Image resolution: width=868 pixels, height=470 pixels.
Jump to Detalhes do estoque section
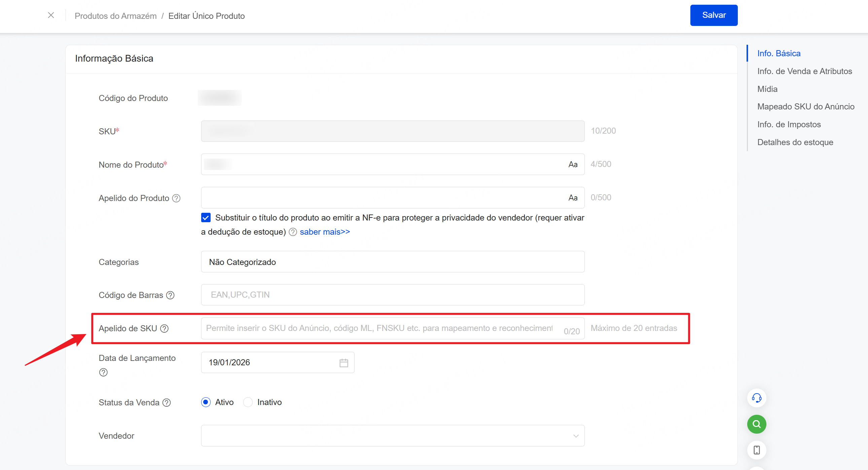[795, 142]
